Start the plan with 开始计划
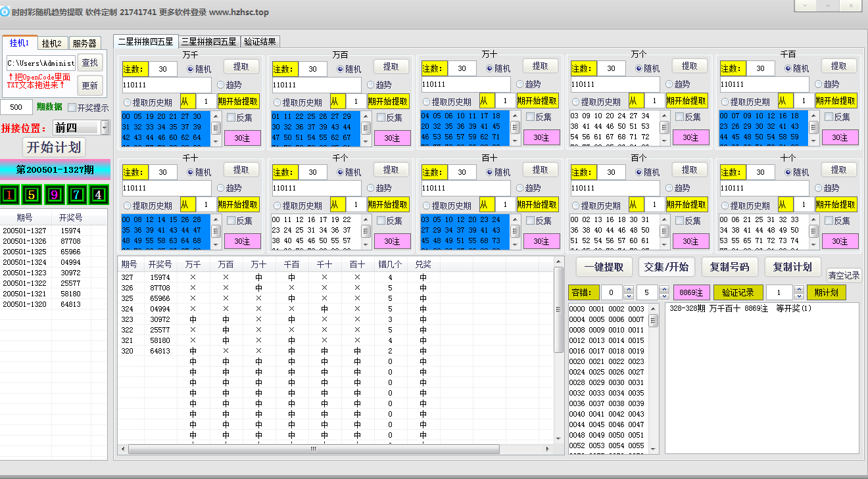This screenshot has height=479, width=868. [54, 147]
